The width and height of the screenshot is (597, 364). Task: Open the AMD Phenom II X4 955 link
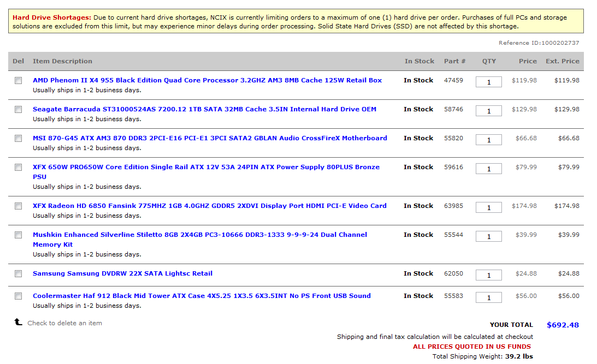pos(207,80)
